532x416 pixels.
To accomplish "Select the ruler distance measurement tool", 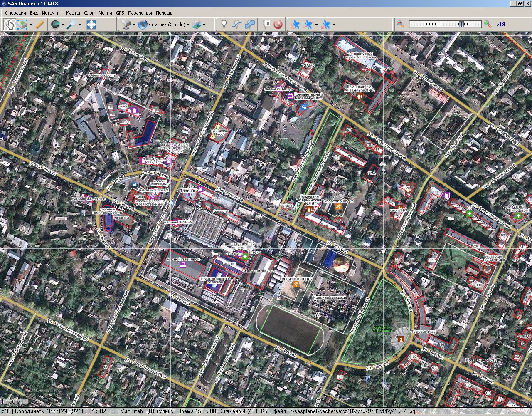I will 40,25.
